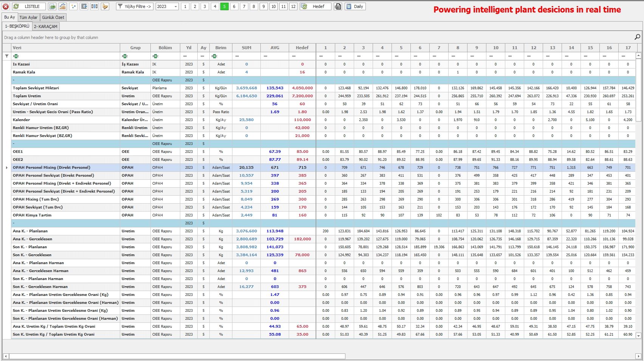Export the grid to XLS file
Viewport: 644px width, 361px height.
click(x=53, y=6)
